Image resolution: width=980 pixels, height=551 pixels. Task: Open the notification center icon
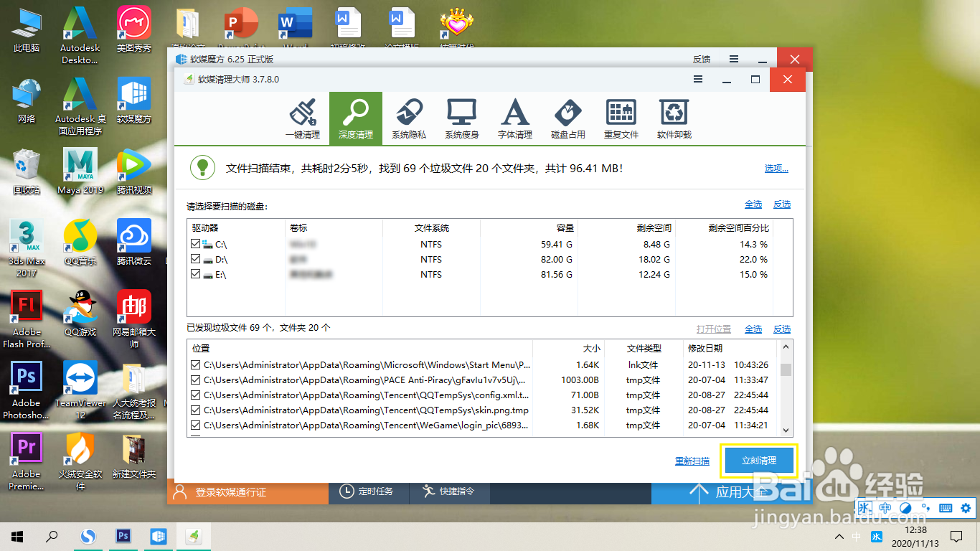(x=955, y=536)
